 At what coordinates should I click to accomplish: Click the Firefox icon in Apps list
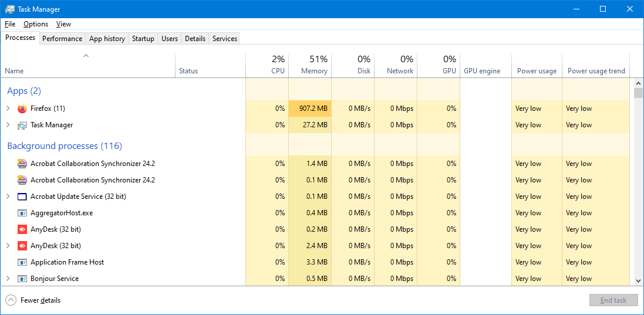coord(22,109)
